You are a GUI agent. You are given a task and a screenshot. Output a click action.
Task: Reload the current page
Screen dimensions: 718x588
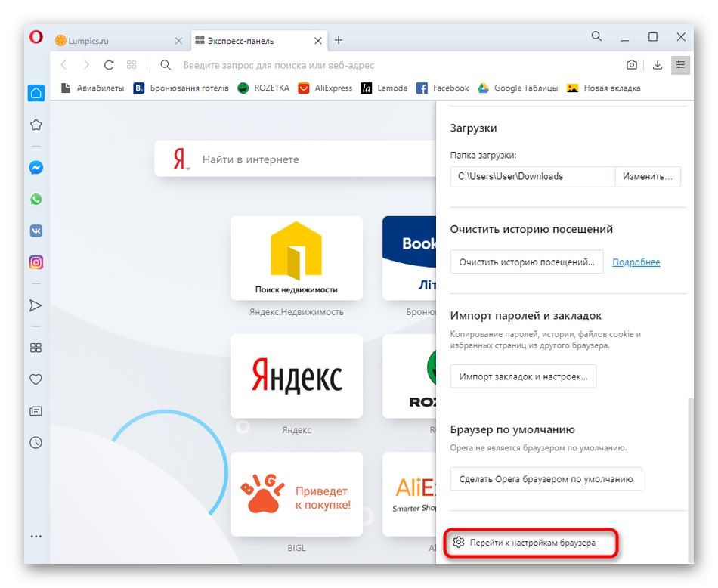point(109,65)
